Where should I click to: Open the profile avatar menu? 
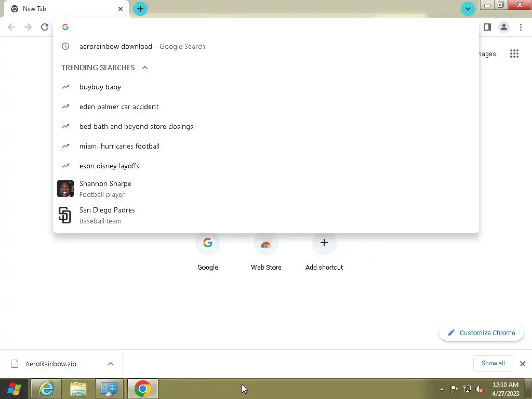[x=504, y=27]
